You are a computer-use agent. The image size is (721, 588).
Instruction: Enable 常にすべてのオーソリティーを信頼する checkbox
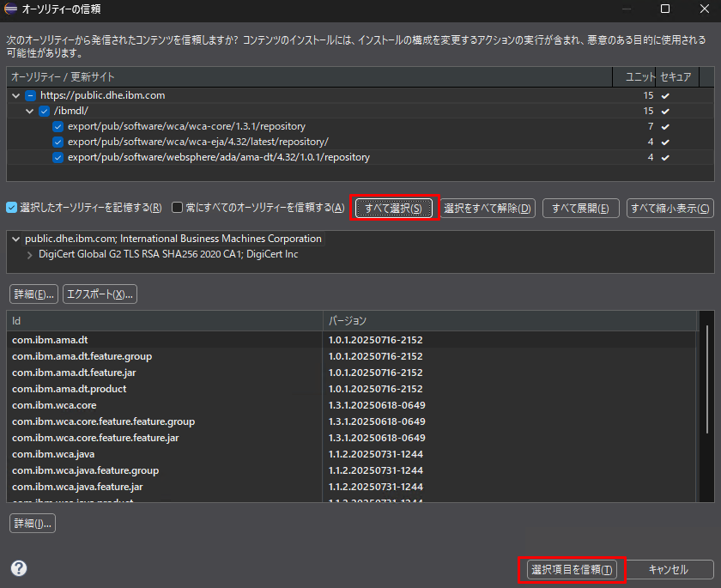(x=177, y=208)
